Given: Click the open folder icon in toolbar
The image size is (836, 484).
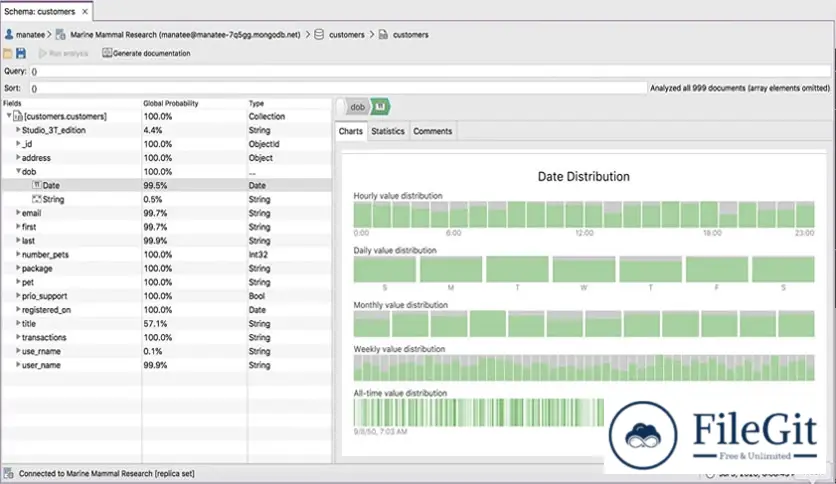Looking at the screenshot, I should pyautogui.click(x=7, y=53).
